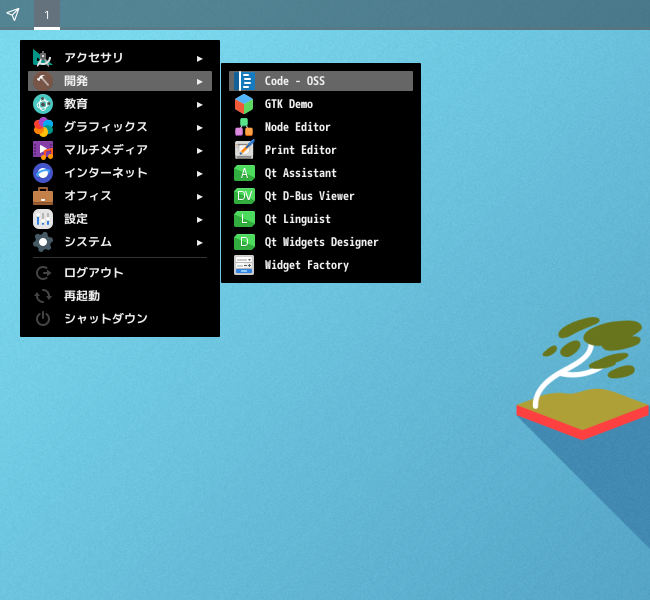Open Widget Factory from its icon
Screen dimensions: 650x600
coord(244,265)
